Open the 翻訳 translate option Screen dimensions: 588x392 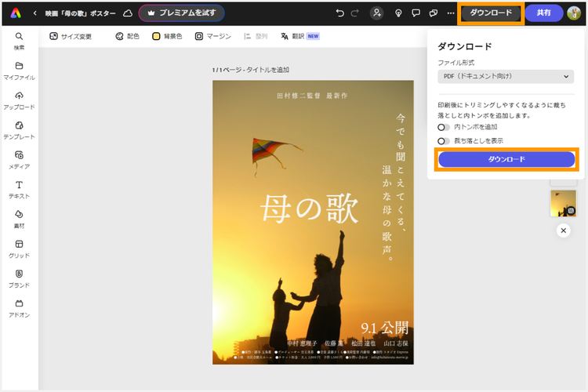point(300,36)
